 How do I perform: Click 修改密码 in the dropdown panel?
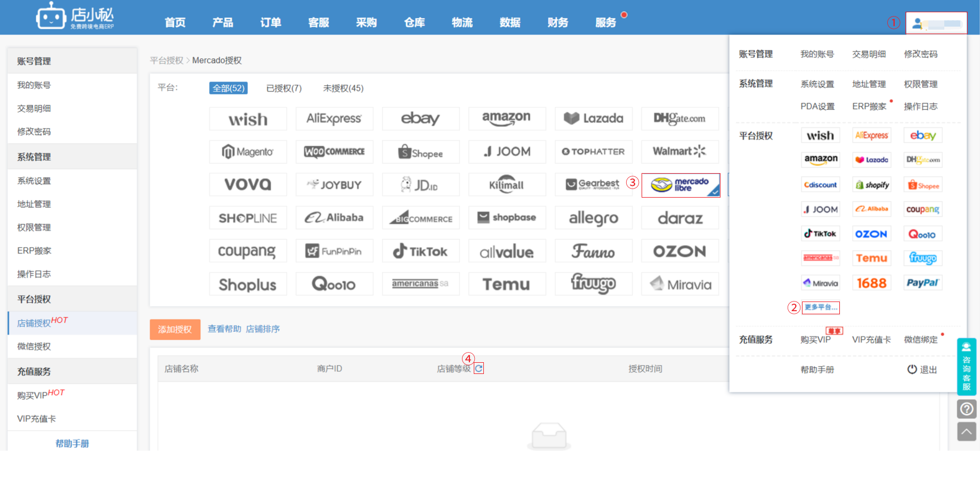[920, 54]
